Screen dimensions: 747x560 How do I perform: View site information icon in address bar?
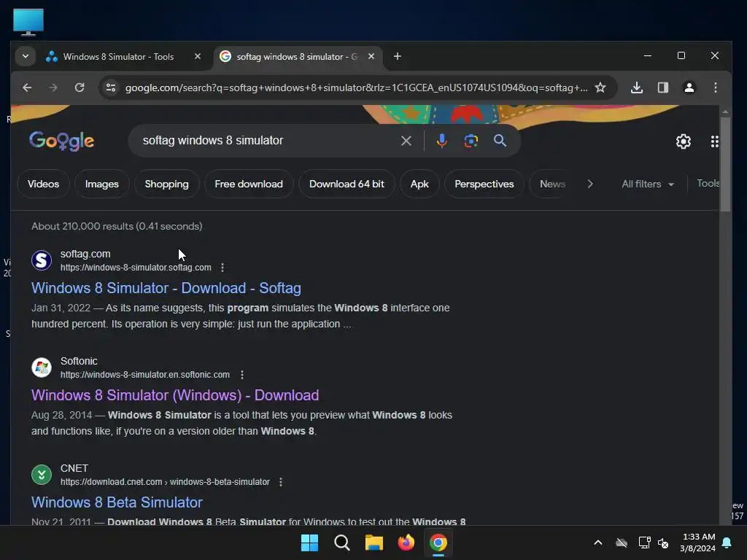(x=111, y=87)
